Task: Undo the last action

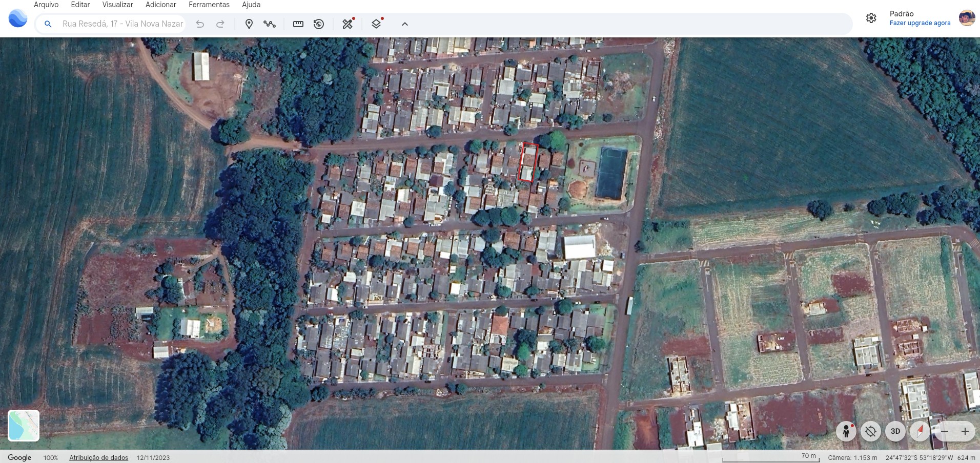Action: coord(200,24)
